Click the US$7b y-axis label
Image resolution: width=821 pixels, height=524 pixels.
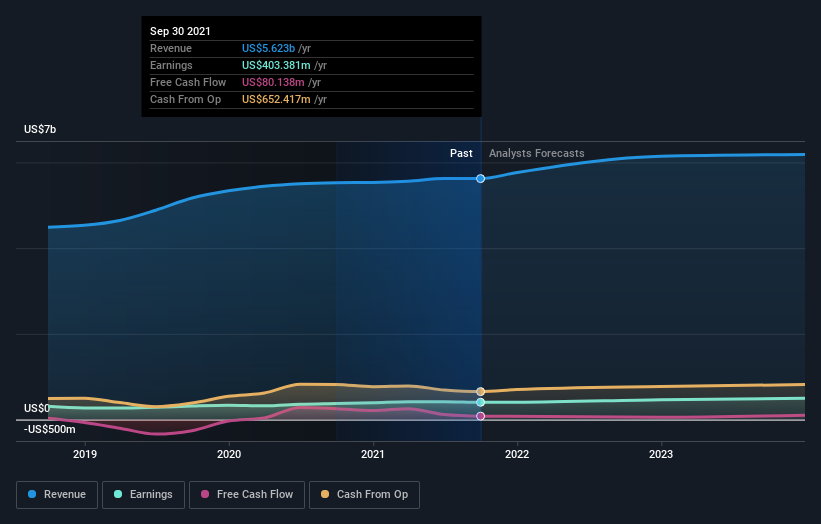[x=40, y=129]
